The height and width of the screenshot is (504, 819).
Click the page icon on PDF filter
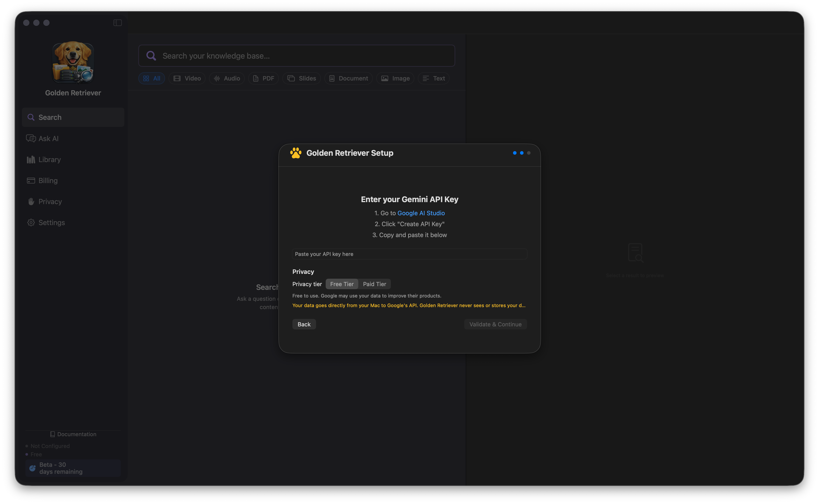click(x=256, y=78)
